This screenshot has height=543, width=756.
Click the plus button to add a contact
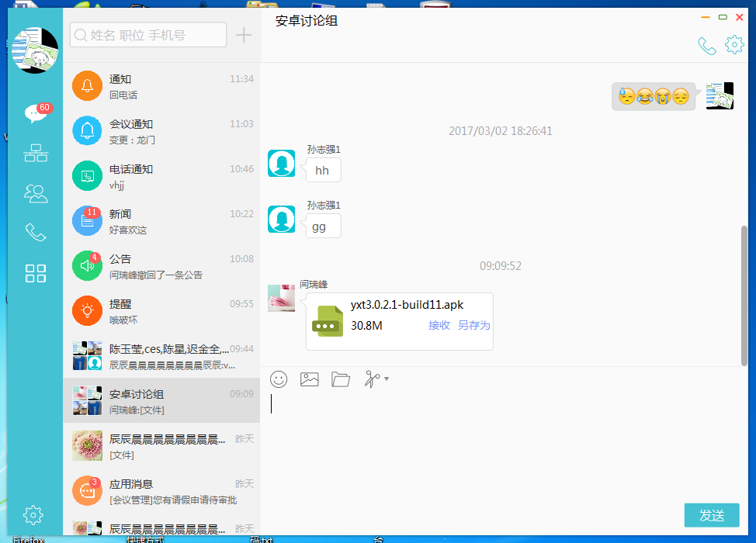coord(243,34)
